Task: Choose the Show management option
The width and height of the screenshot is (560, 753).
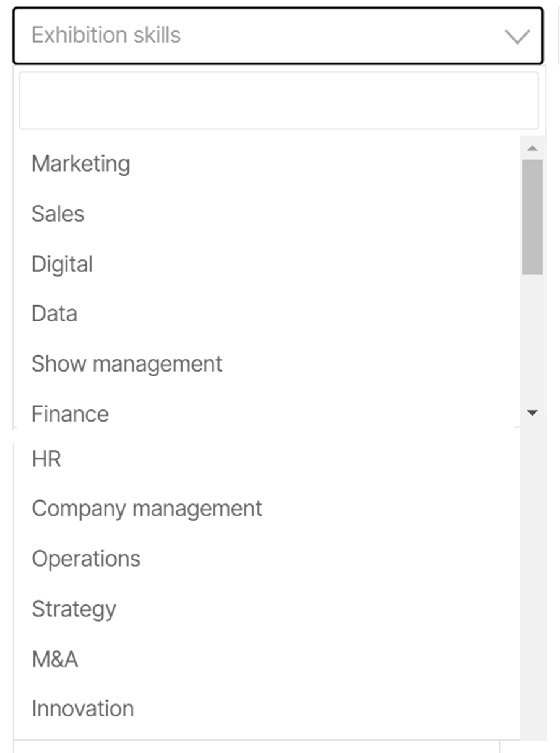Action: pyautogui.click(x=127, y=364)
